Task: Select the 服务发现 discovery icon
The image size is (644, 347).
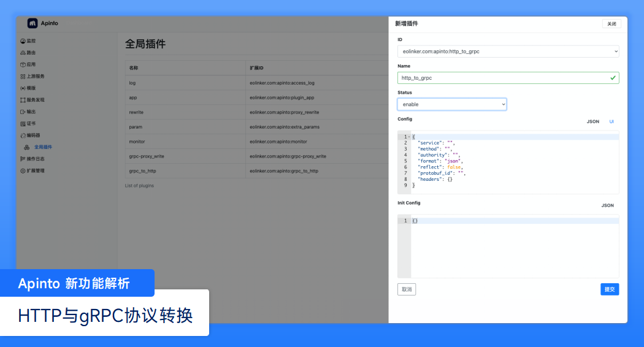Action: point(23,100)
